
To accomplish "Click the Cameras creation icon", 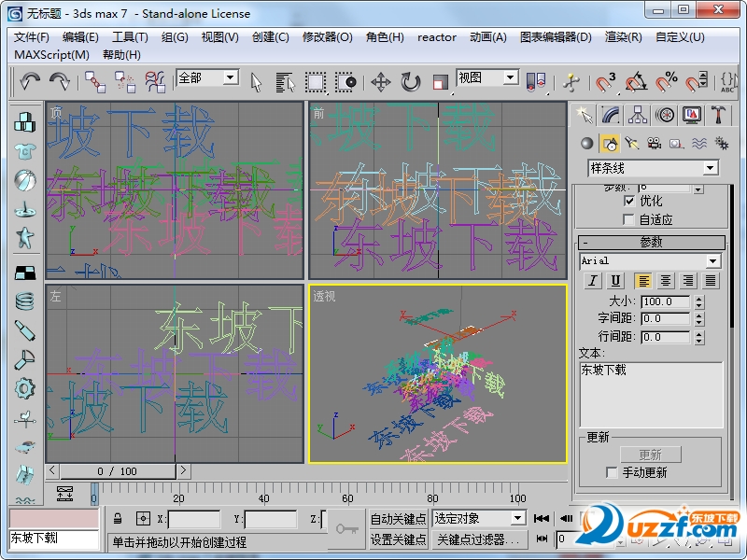I will tap(654, 144).
